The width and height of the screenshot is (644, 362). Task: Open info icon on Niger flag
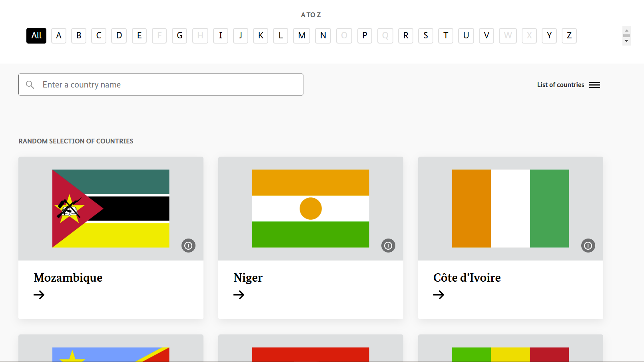tap(388, 245)
